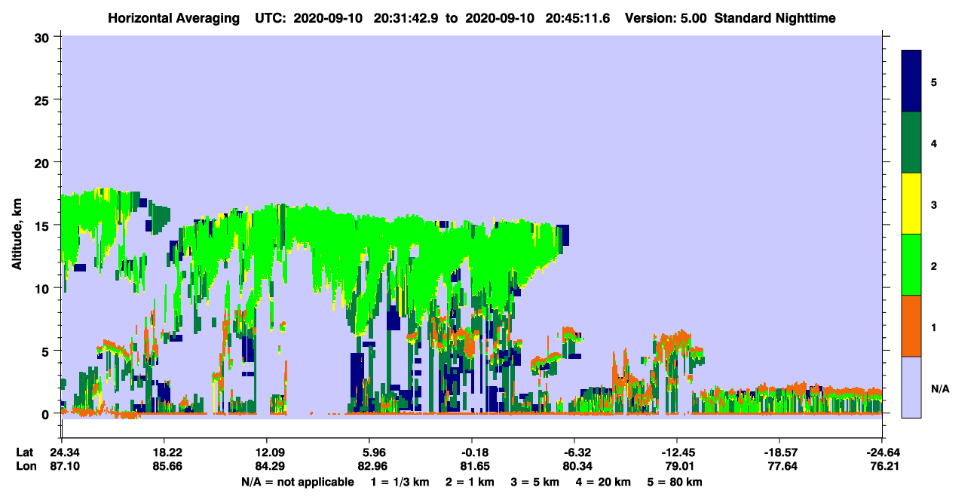Click the lavender N/A colorbar segment
980x503 pixels.
tap(911, 387)
